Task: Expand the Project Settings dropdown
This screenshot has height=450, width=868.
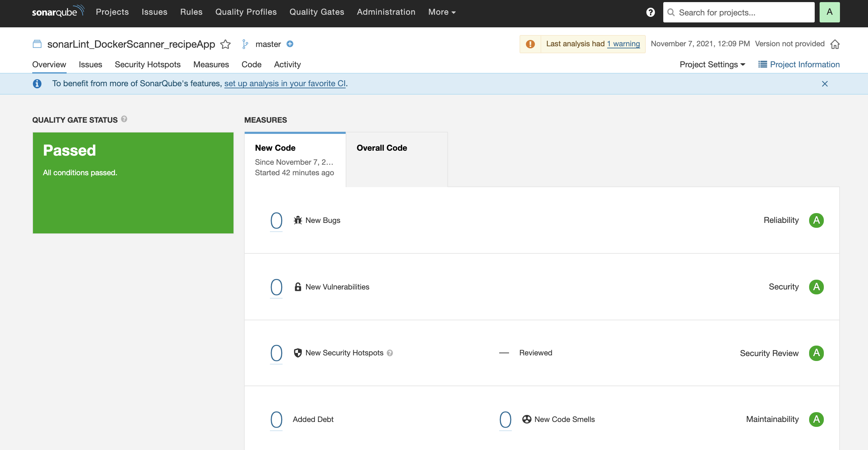Action: [713, 64]
